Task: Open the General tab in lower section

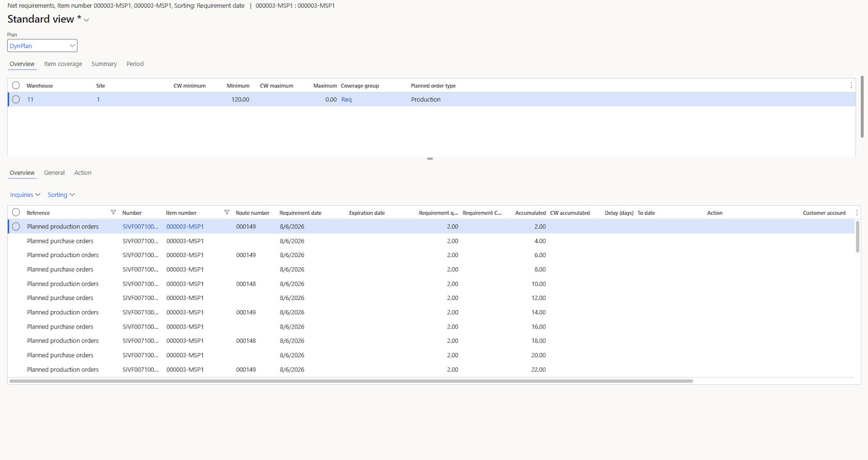Action: click(54, 173)
